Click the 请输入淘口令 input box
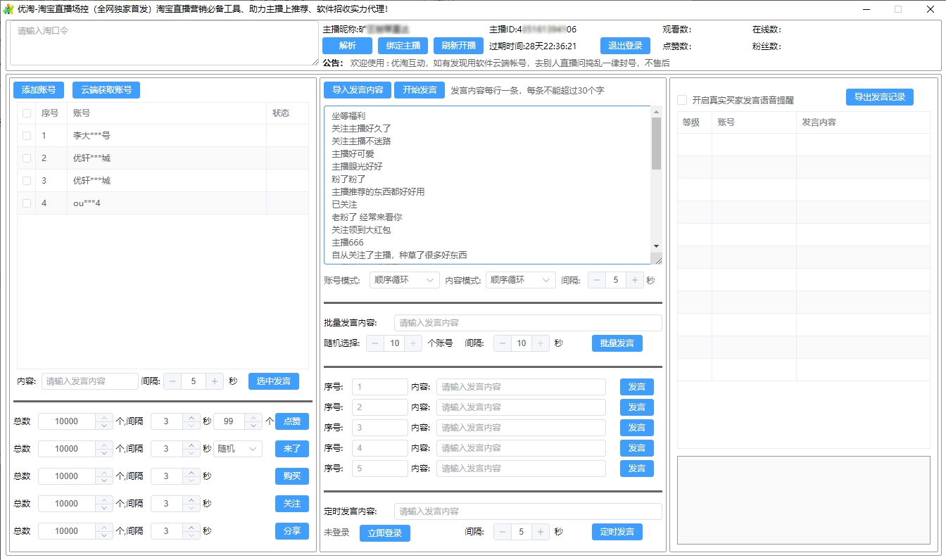This screenshot has height=560, width=946. tap(163, 44)
